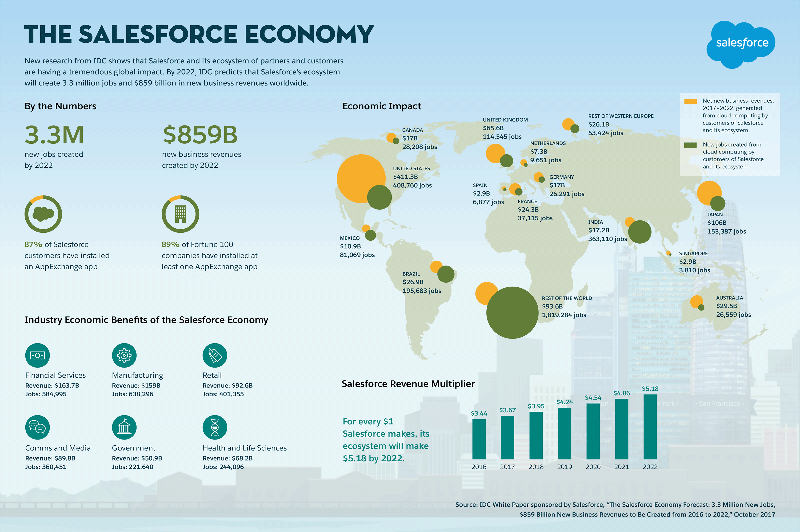Image resolution: width=800 pixels, height=532 pixels.
Task: Click the '87%' percentage text
Action: coord(33,245)
